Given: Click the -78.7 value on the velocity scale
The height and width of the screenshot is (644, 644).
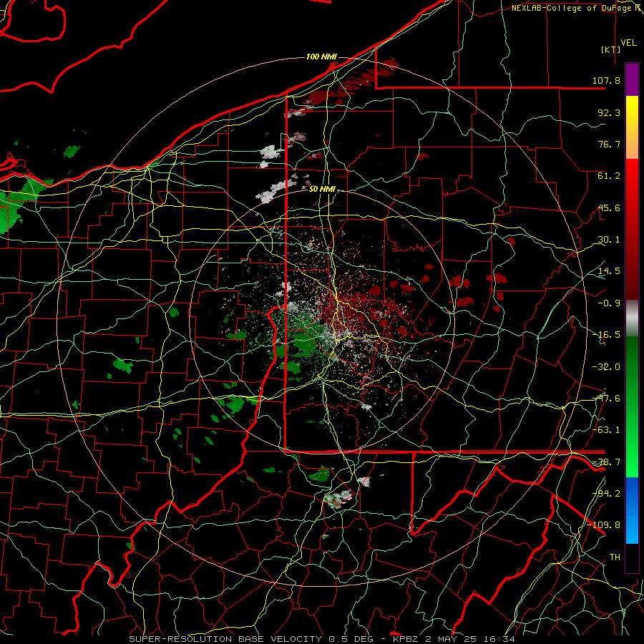Looking at the screenshot, I should click(x=606, y=462).
